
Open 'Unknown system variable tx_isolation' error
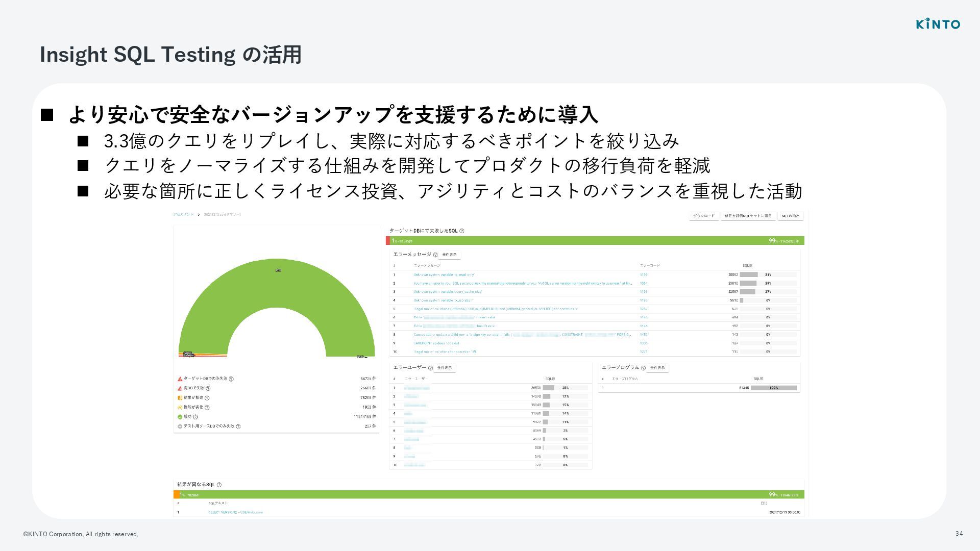[443, 300]
